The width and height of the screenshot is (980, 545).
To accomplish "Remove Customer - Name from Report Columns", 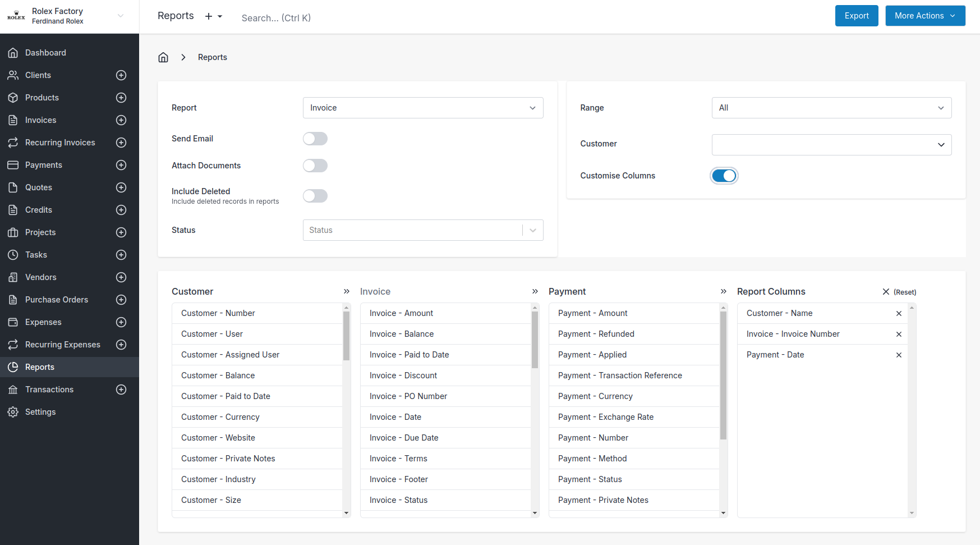I will (x=899, y=314).
